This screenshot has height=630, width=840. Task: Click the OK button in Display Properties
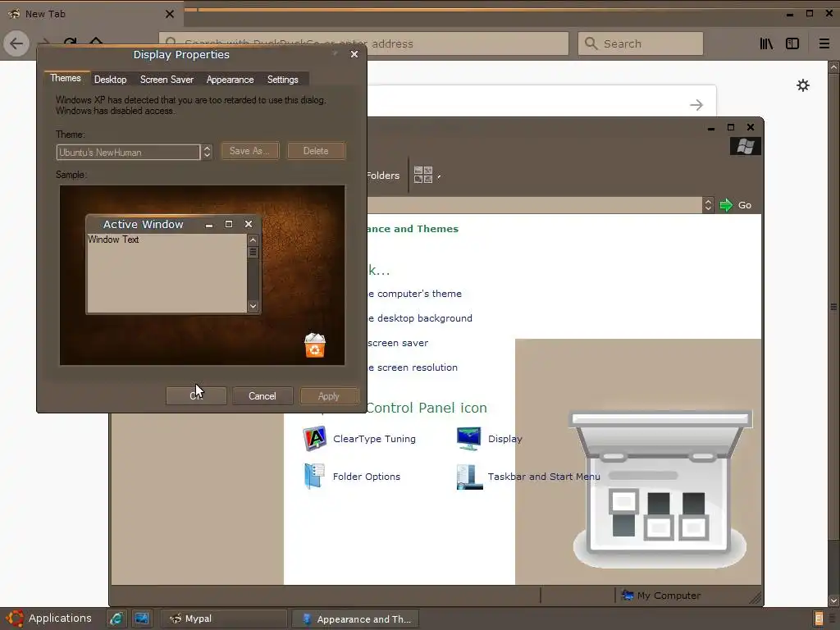coord(196,396)
